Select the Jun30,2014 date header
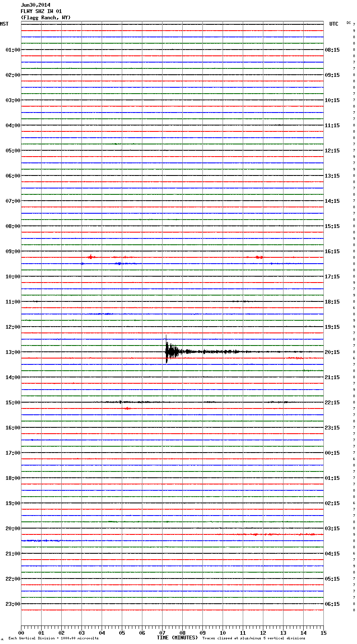 (x=35, y=5)
